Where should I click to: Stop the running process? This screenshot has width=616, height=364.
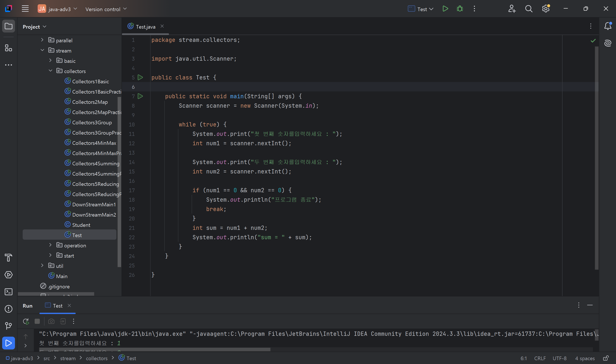click(37, 321)
